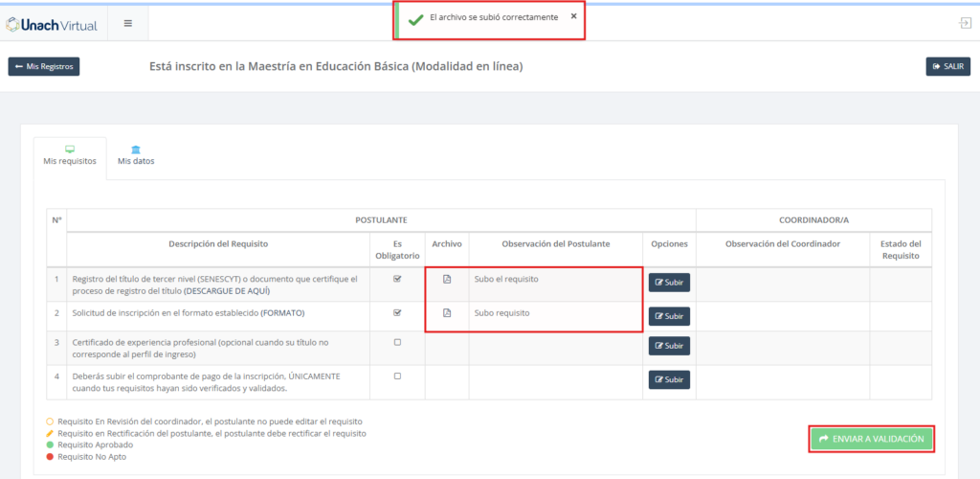Open uploaded file icon for requirement 2
The width and height of the screenshot is (980, 479).
[446, 313]
